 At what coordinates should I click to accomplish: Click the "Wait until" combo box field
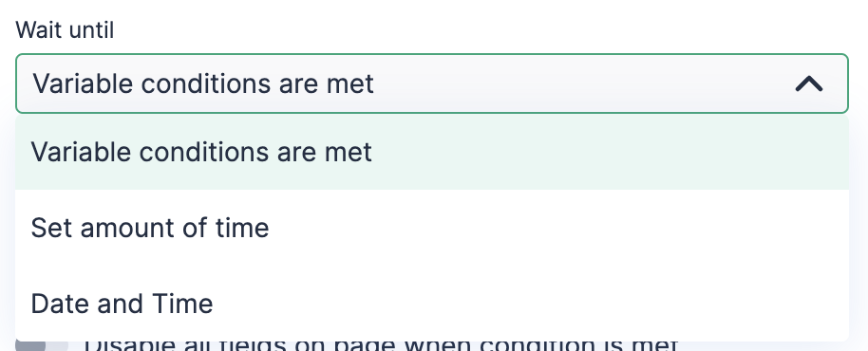[x=432, y=83]
